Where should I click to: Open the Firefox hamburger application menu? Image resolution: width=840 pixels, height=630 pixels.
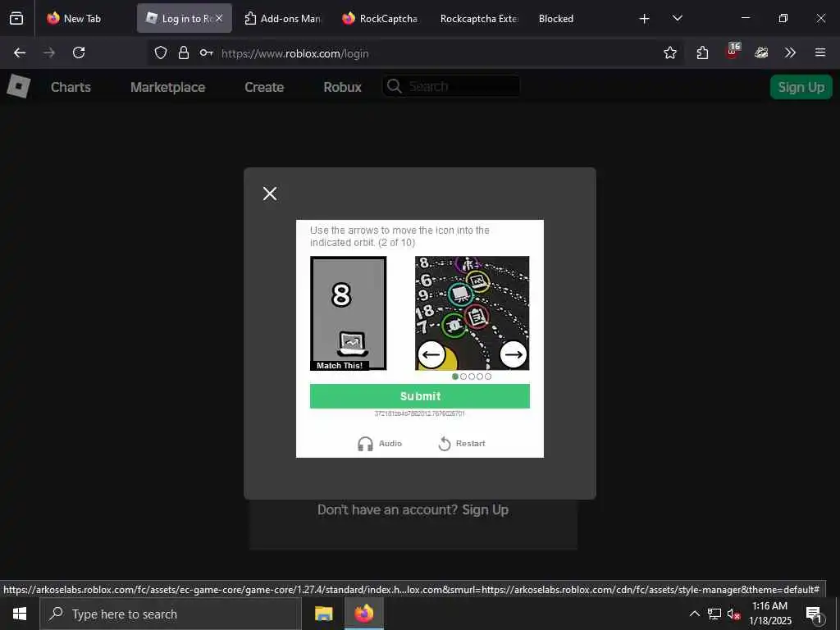pos(820,52)
